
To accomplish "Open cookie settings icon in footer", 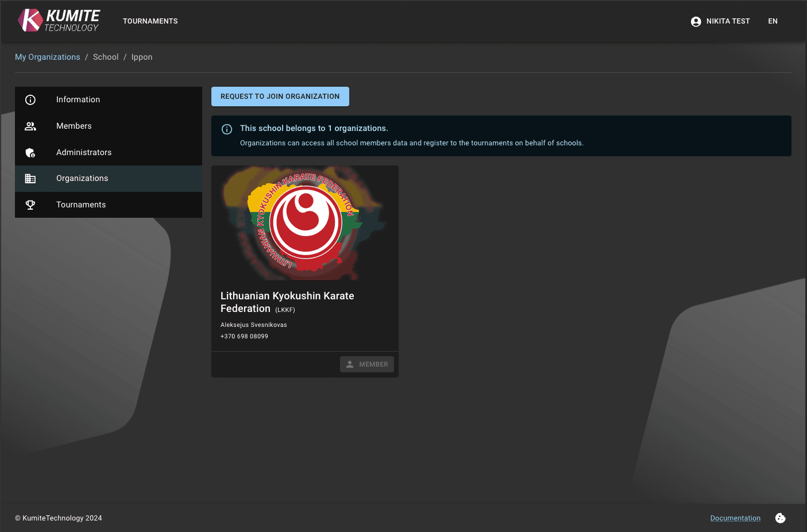I will point(780,518).
